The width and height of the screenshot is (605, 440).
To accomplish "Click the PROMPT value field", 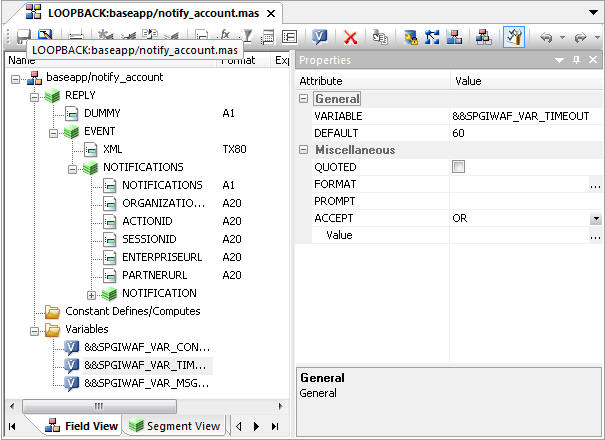I will tap(526, 201).
